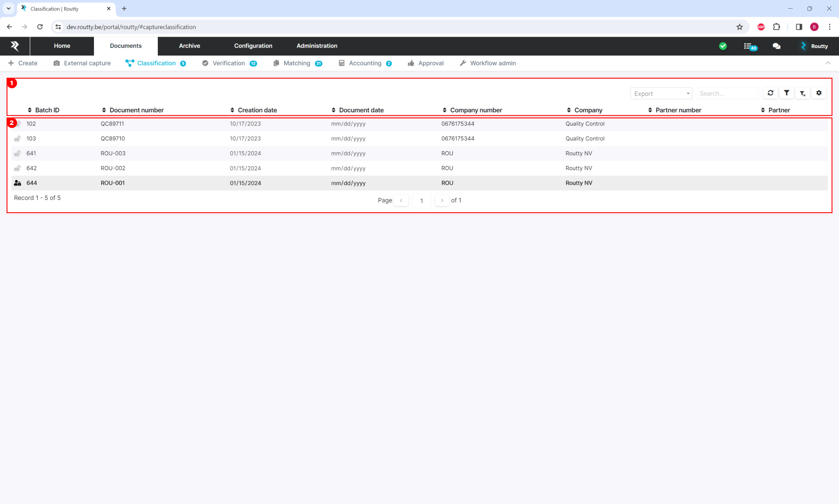Click the Matching tab icon
The width and height of the screenshot is (839, 504).
276,62
